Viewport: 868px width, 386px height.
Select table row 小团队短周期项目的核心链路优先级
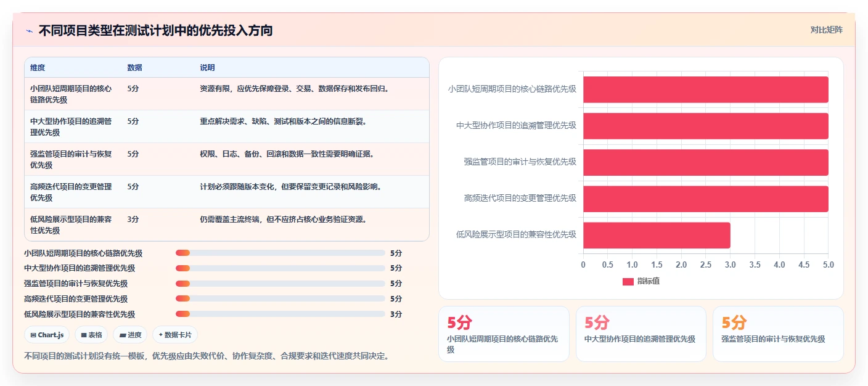(227, 94)
